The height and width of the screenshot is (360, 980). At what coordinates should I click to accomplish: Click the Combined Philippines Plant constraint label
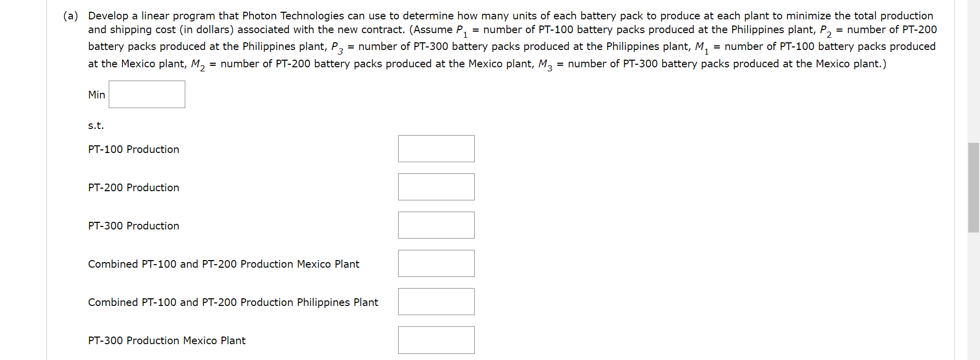pyautogui.click(x=233, y=302)
